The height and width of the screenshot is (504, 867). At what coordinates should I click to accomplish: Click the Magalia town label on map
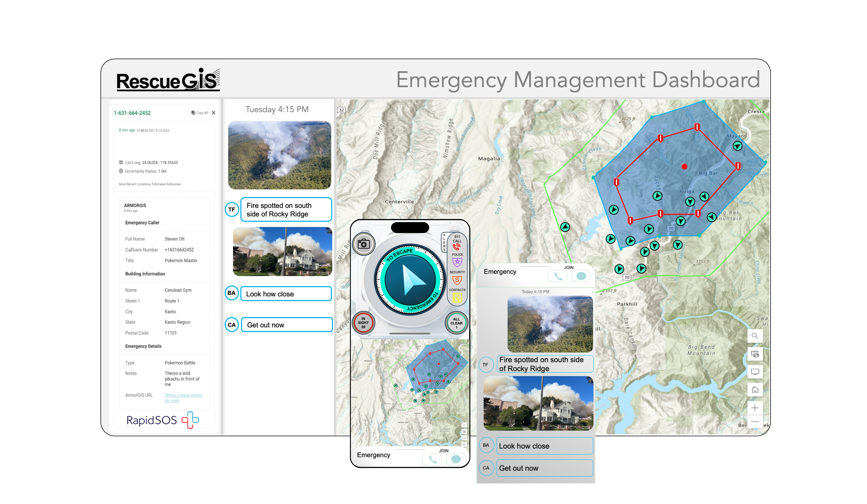[x=489, y=158]
